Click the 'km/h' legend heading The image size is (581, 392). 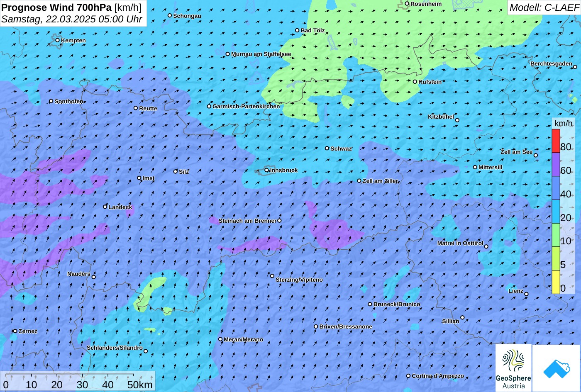pyautogui.click(x=563, y=123)
